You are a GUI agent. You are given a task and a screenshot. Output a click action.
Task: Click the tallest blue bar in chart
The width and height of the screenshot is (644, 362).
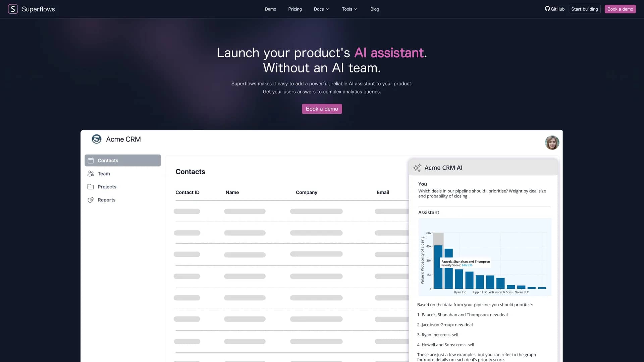(x=438, y=267)
